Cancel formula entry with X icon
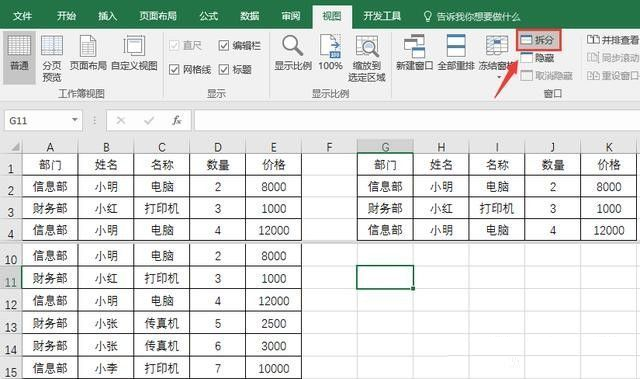 coord(120,120)
